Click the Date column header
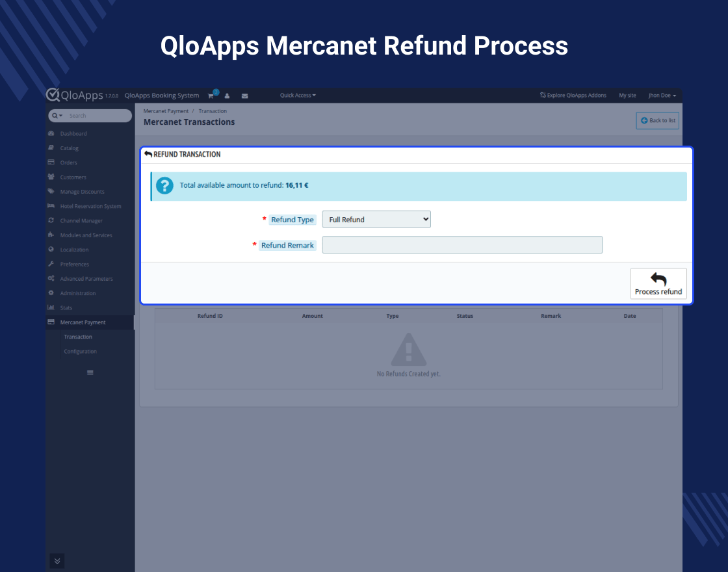 click(x=630, y=316)
